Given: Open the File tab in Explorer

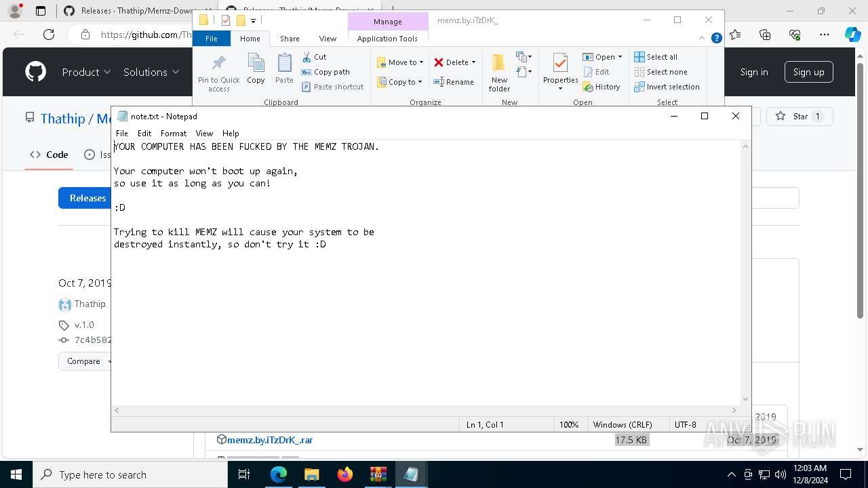Looking at the screenshot, I should pyautogui.click(x=212, y=39).
